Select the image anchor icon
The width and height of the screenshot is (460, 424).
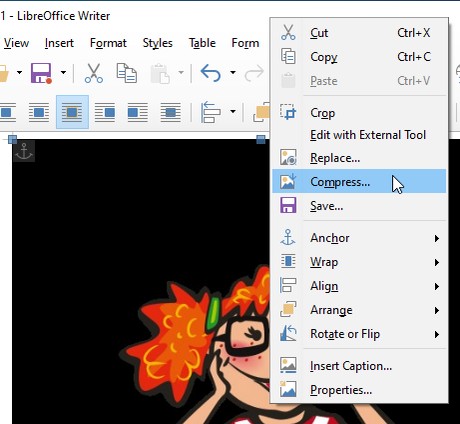(24, 151)
